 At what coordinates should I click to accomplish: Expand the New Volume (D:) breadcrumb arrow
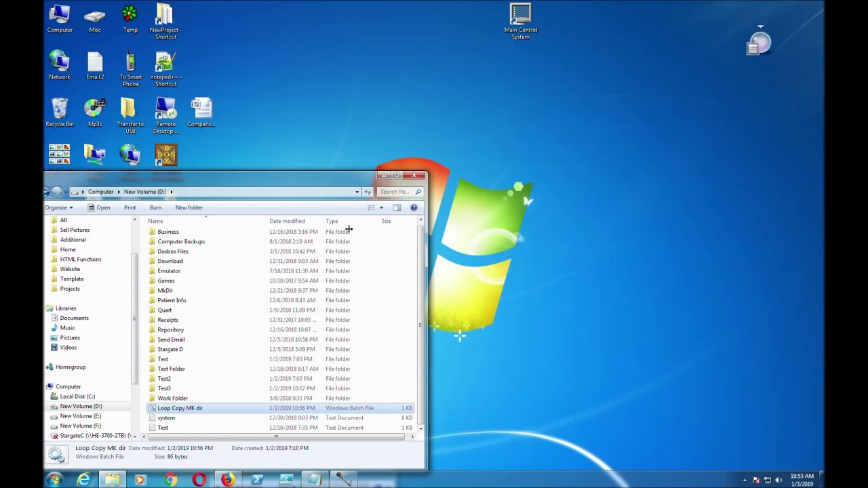coord(172,192)
